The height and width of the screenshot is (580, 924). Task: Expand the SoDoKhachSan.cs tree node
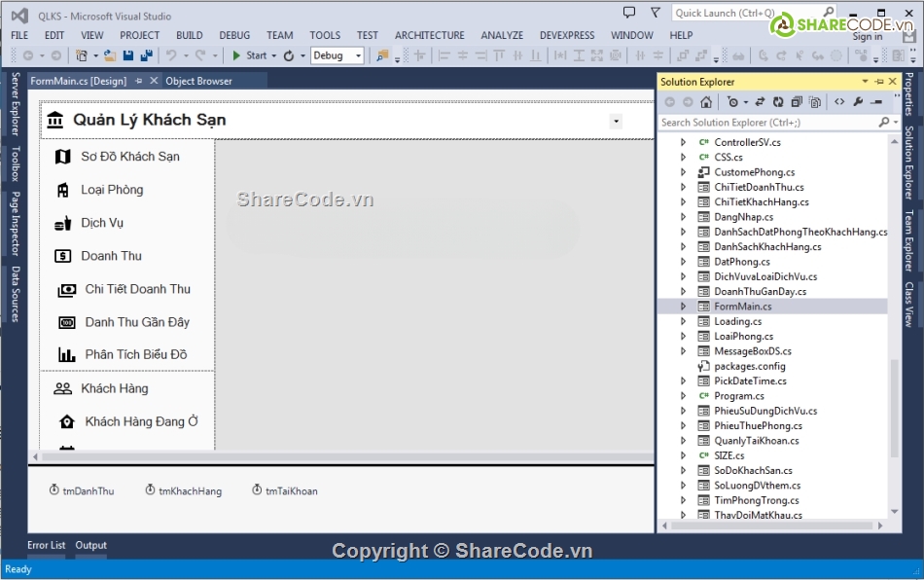(x=683, y=470)
